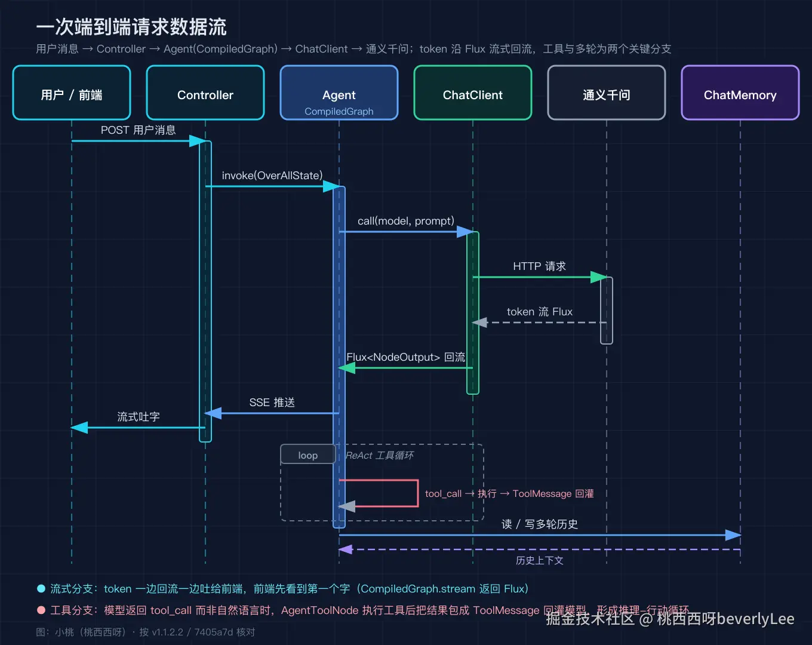Click the "POST 用户消息" message label
This screenshot has height=645, width=812.
click(x=138, y=130)
